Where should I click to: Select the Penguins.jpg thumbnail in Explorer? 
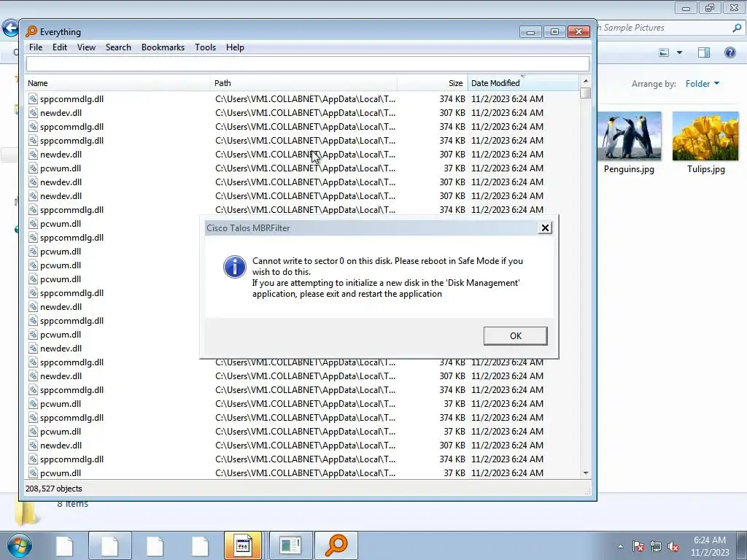(x=629, y=136)
